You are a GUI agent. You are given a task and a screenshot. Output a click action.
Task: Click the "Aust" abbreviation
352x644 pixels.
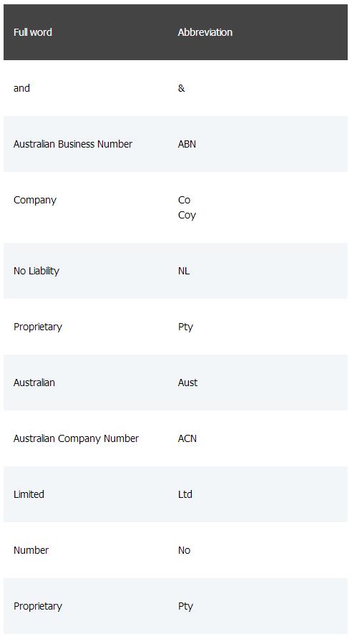tap(188, 383)
